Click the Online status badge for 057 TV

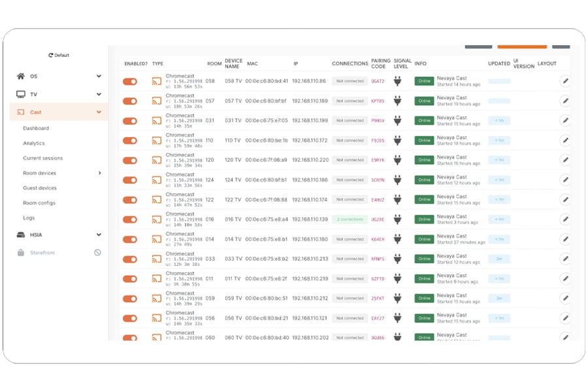pos(424,101)
